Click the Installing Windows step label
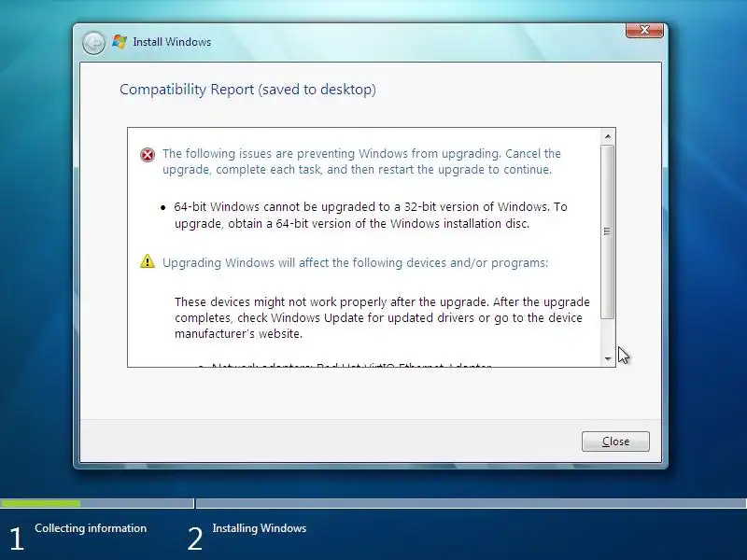 click(260, 528)
